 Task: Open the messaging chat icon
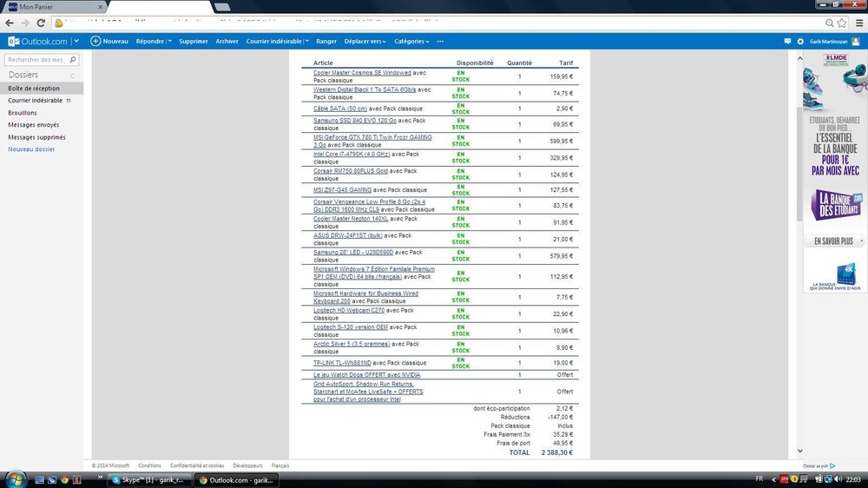click(x=787, y=41)
